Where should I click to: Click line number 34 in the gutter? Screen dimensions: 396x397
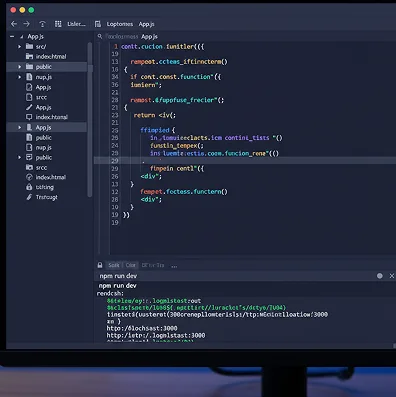click(x=115, y=77)
